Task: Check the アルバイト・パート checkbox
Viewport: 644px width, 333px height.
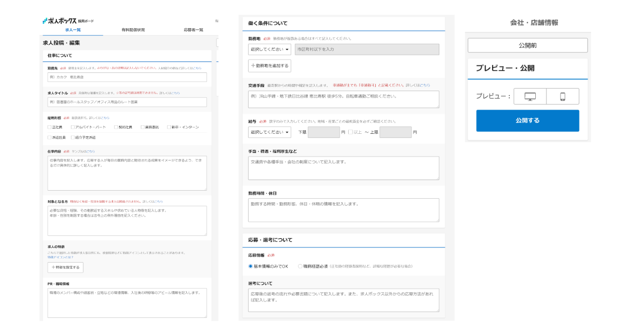Action: tap(73, 127)
